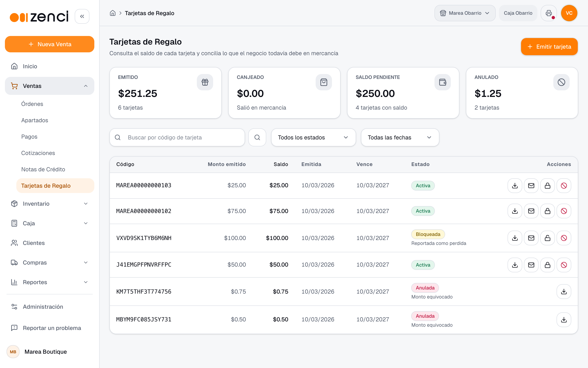Open Administración in the sidebar
This screenshot has height=368, width=588.
point(50,307)
